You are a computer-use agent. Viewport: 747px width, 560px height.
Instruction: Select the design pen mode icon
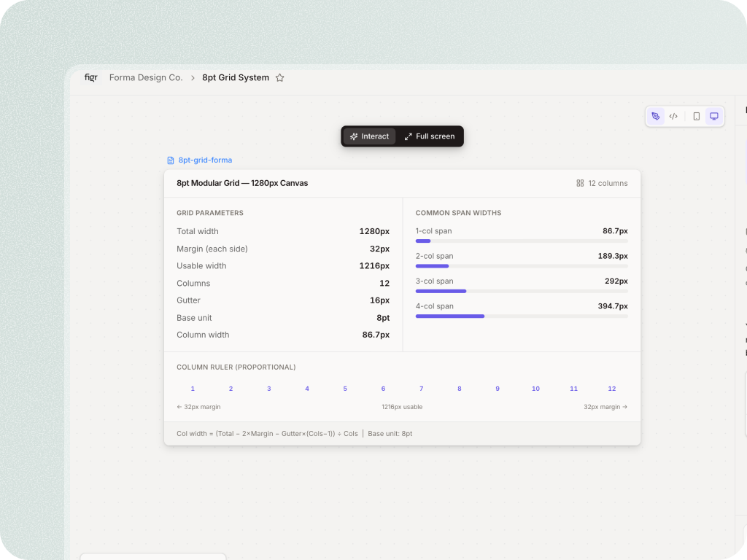coord(656,116)
